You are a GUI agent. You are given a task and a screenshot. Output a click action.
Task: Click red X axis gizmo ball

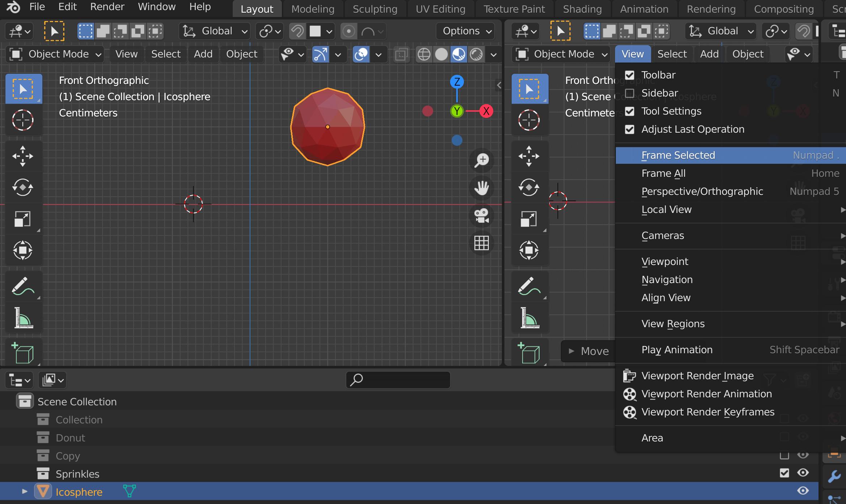point(486,111)
